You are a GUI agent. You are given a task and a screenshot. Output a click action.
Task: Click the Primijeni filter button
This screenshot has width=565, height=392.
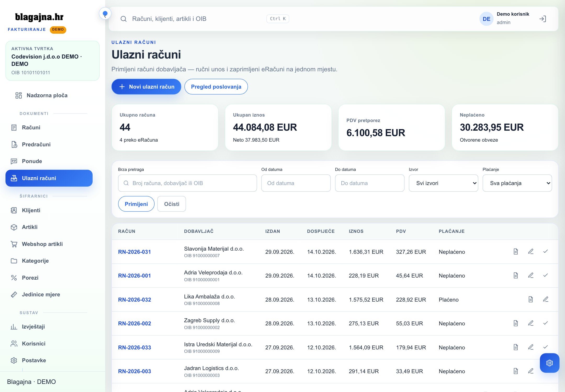(x=136, y=204)
